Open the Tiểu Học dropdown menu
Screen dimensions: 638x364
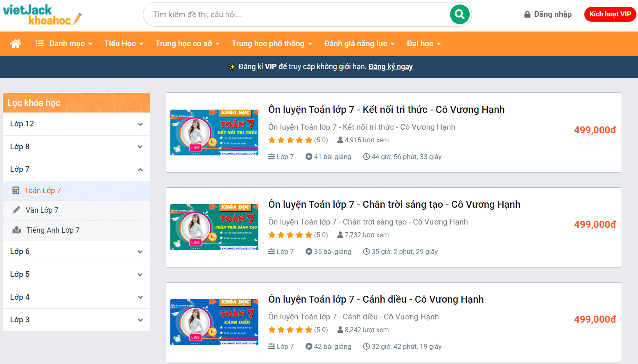(x=124, y=44)
